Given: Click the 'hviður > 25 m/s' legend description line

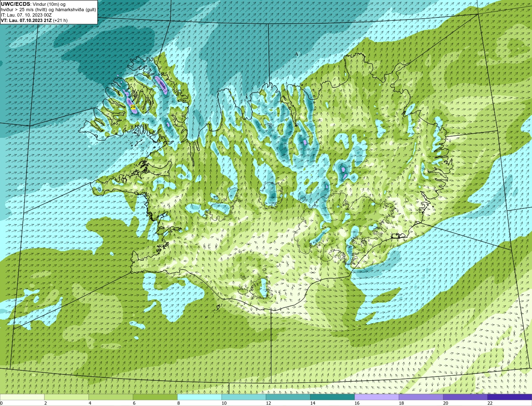Looking at the screenshot, I should [x=49, y=10].
